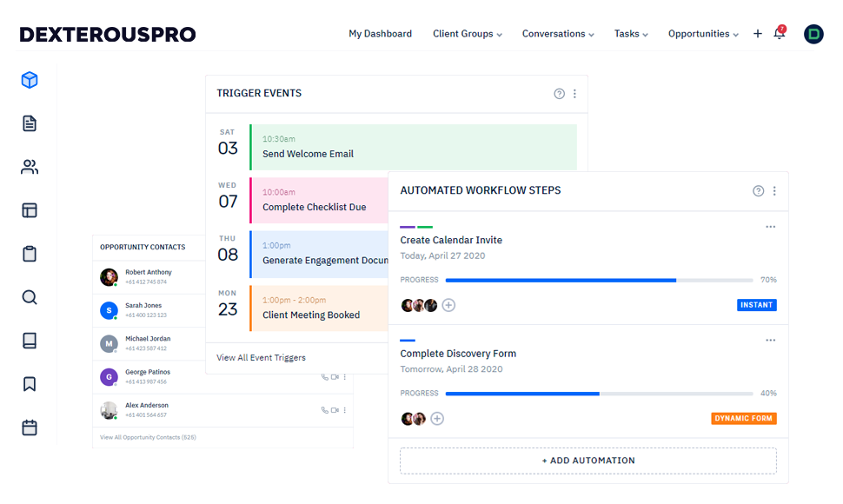Select the people contacts sidebar icon
This screenshot has height=504, width=843.
[30, 167]
